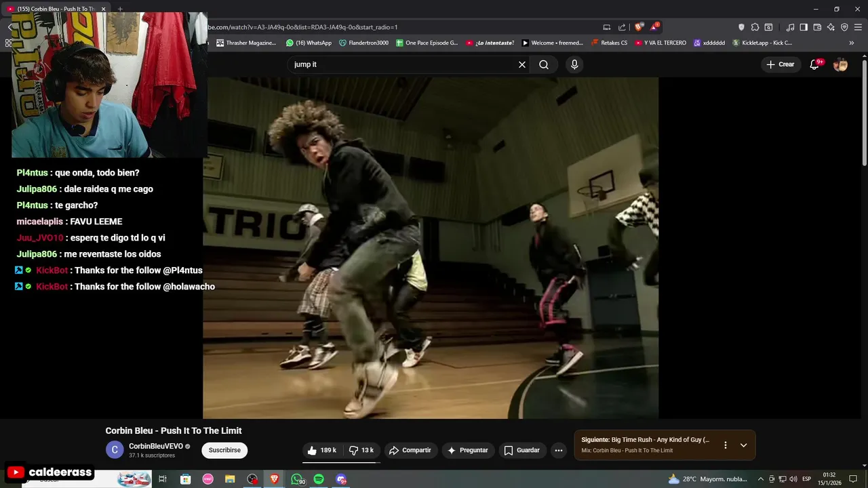Open WhatsApp from taskbar

pos(297,479)
